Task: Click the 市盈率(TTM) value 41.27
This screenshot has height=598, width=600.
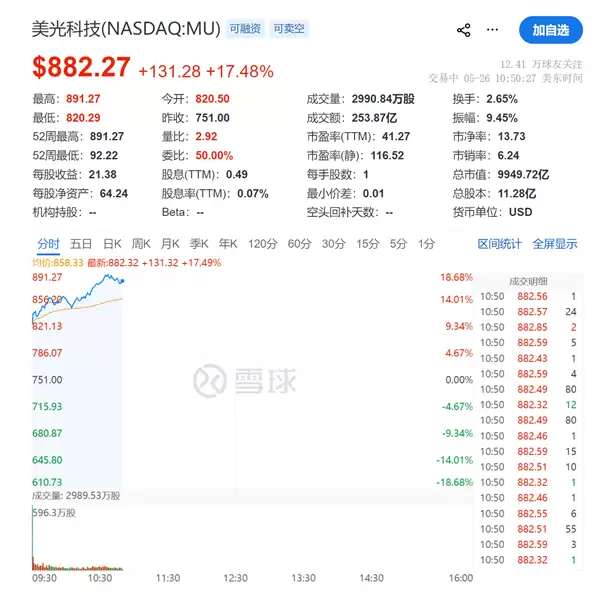Action: [396, 137]
